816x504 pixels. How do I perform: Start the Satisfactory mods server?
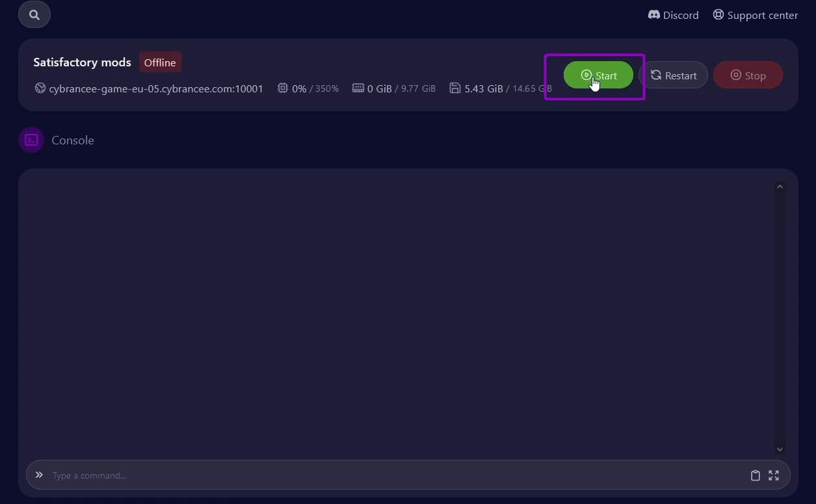point(598,75)
